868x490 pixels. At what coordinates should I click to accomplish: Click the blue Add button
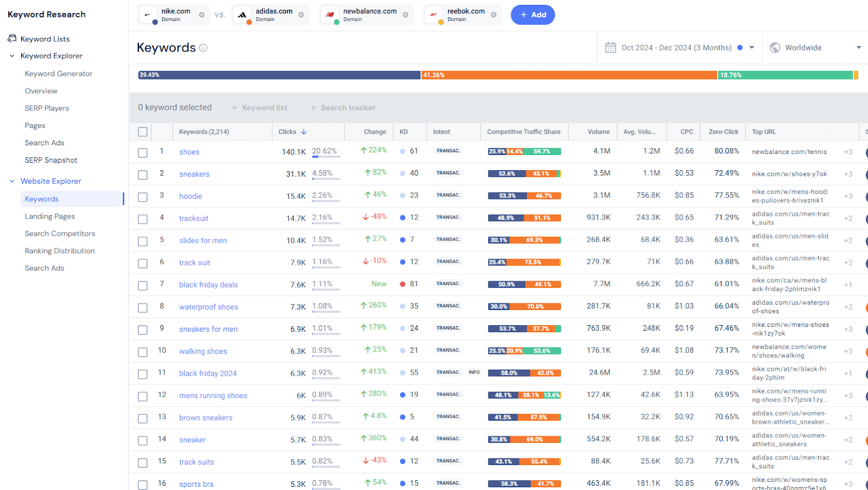click(532, 15)
